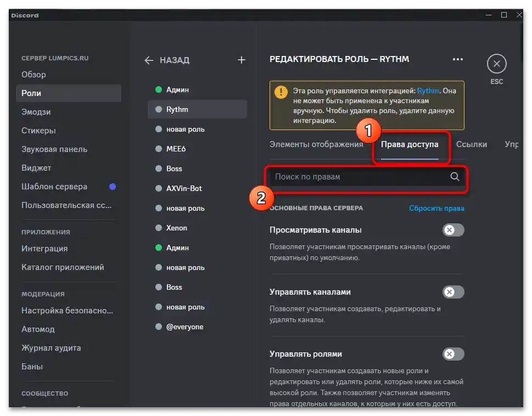Click the magnifier icon in rights search
This screenshot has height=416, width=532.
coord(455,177)
